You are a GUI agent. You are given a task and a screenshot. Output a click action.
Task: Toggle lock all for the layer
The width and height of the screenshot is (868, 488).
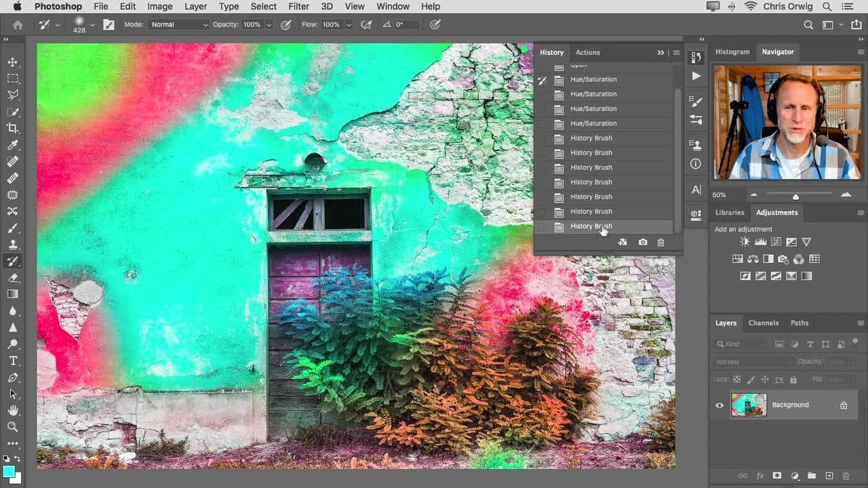[x=793, y=380]
